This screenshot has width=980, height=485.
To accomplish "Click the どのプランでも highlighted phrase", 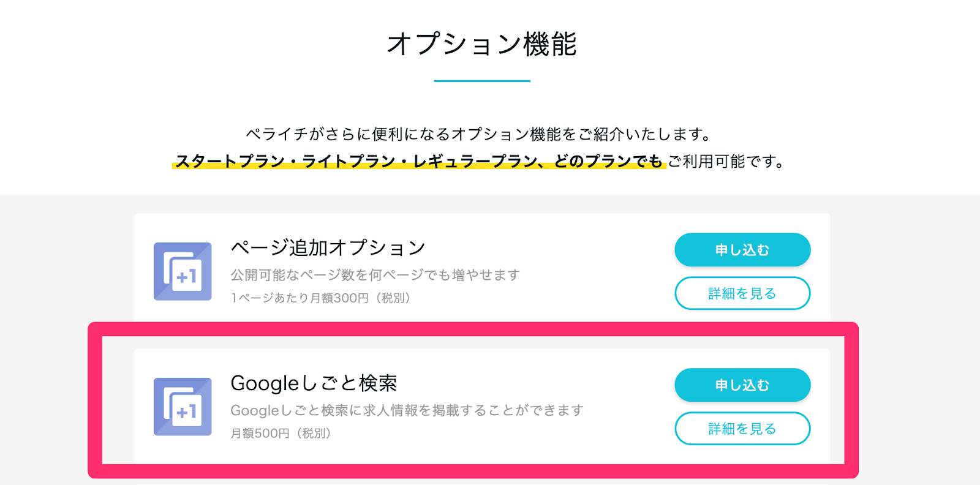I will pyautogui.click(x=608, y=162).
